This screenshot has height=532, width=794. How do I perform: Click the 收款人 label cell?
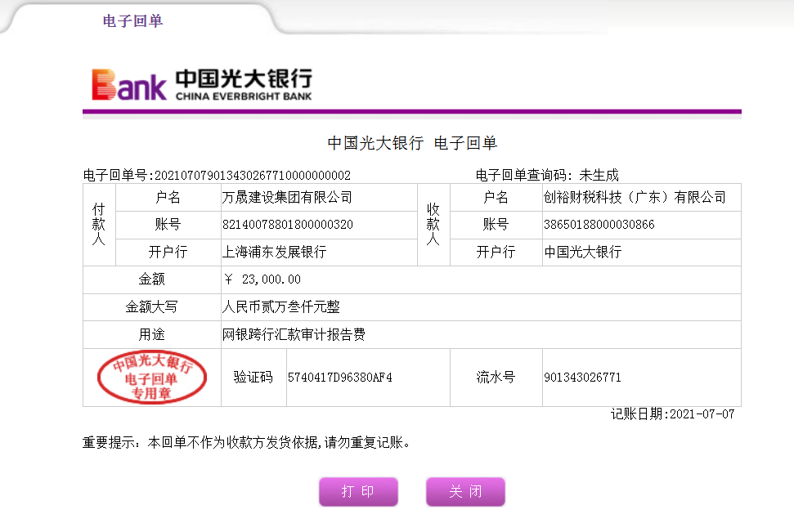pos(433,225)
